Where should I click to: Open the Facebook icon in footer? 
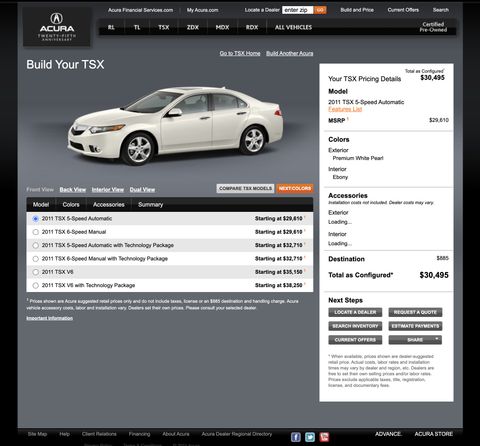296,437
